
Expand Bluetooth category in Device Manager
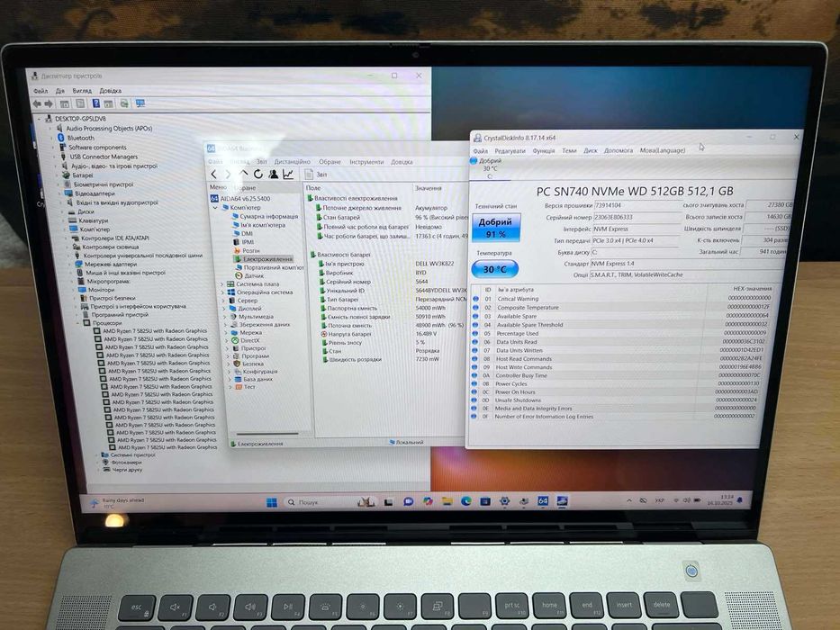51,138
